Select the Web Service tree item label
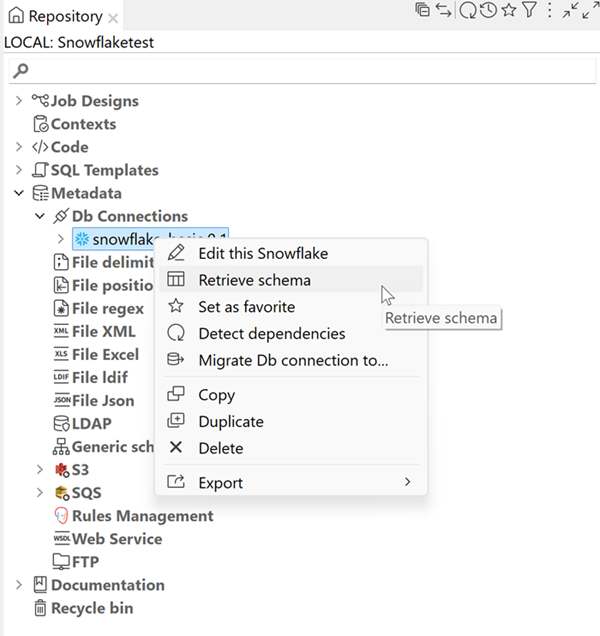600x636 pixels. (117, 539)
